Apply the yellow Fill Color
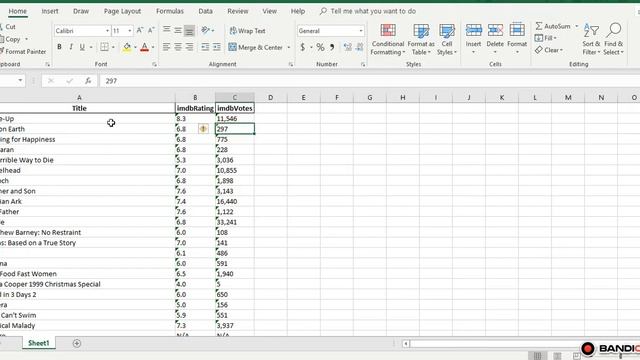The height and width of the screenshot is (360, 640). click(127, 47)
